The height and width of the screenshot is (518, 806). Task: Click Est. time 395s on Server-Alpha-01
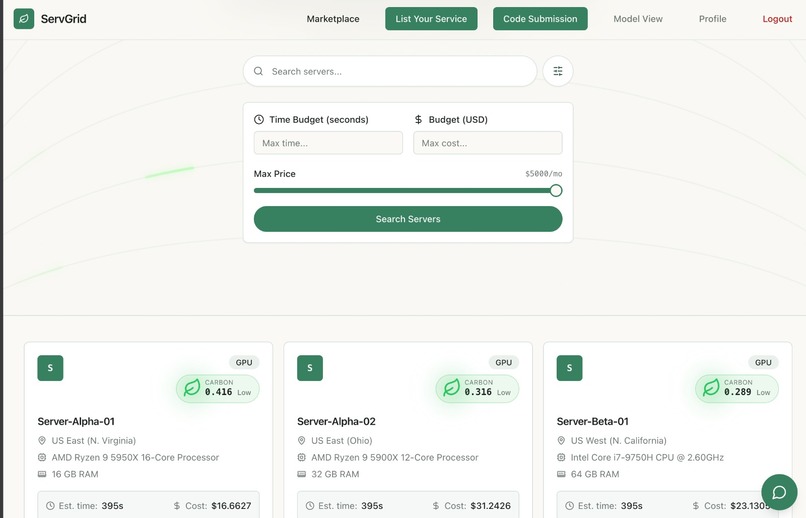(x=85, y=506)
